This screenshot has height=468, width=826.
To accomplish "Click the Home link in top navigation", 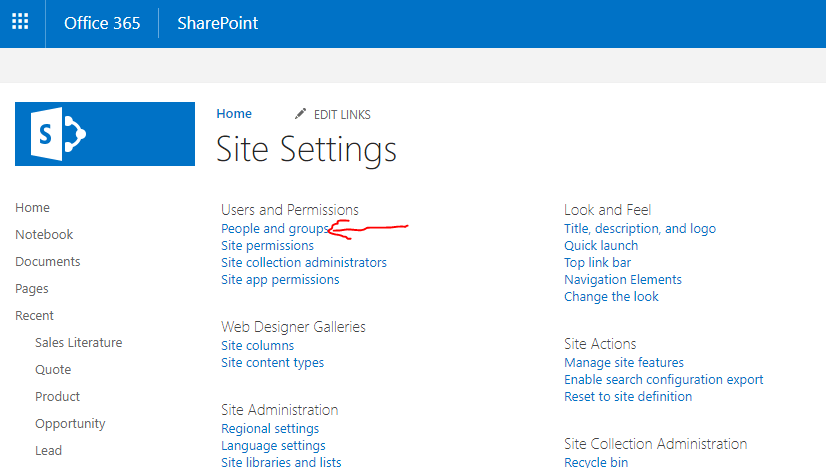I will pyautogui.click(x=234, y=114).
